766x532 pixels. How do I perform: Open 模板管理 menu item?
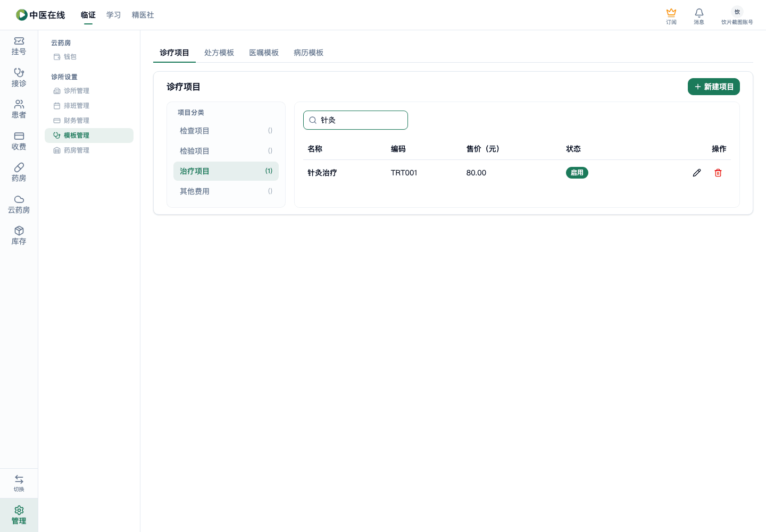[x=89, y=136]
